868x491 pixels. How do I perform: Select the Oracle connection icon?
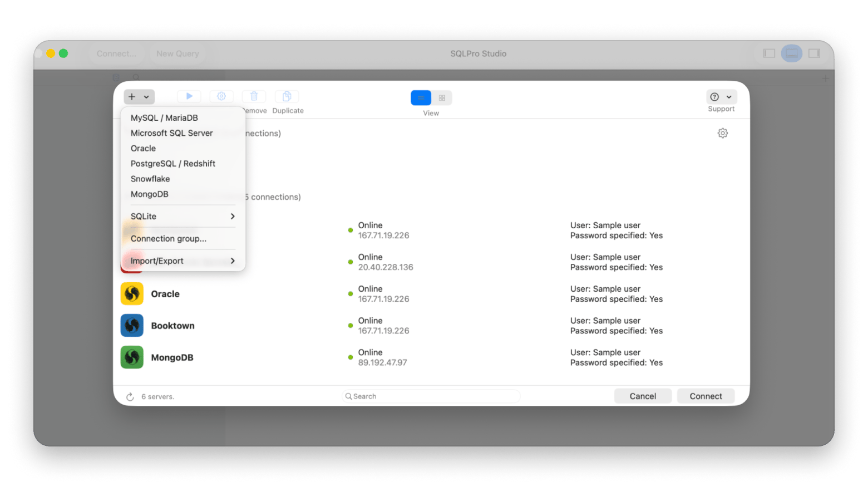coord(132,294)
